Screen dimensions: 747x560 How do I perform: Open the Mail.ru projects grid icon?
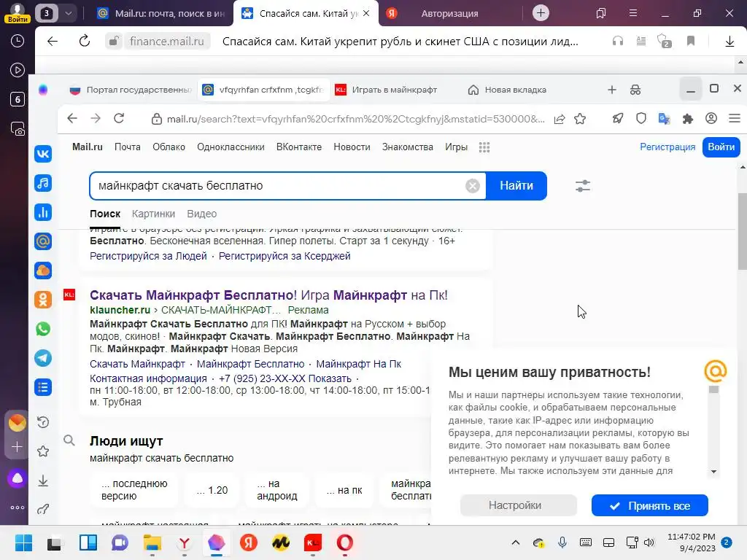484,147
